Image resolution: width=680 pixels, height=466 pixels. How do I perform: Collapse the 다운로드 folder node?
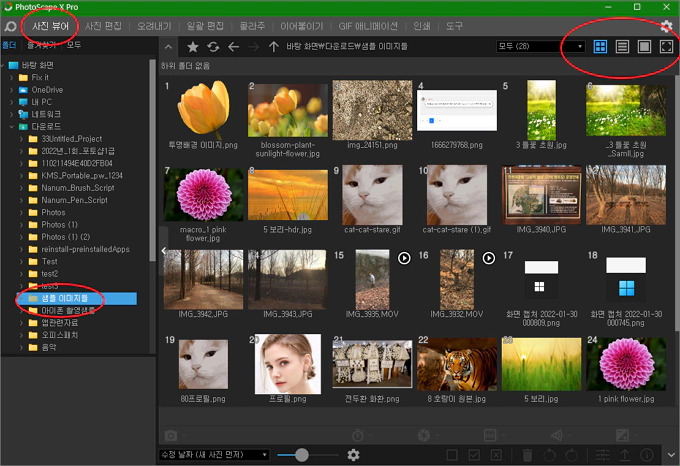point(12,127)
